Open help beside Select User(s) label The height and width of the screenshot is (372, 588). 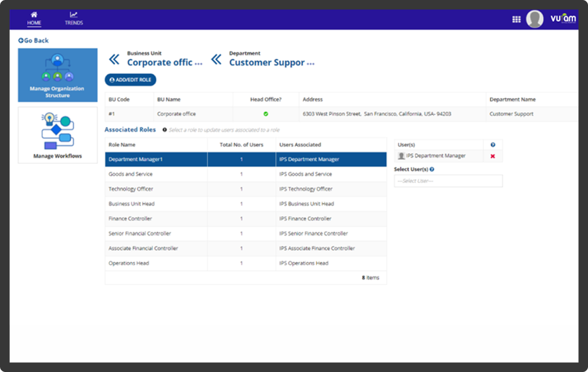click(x=431, y=169)
